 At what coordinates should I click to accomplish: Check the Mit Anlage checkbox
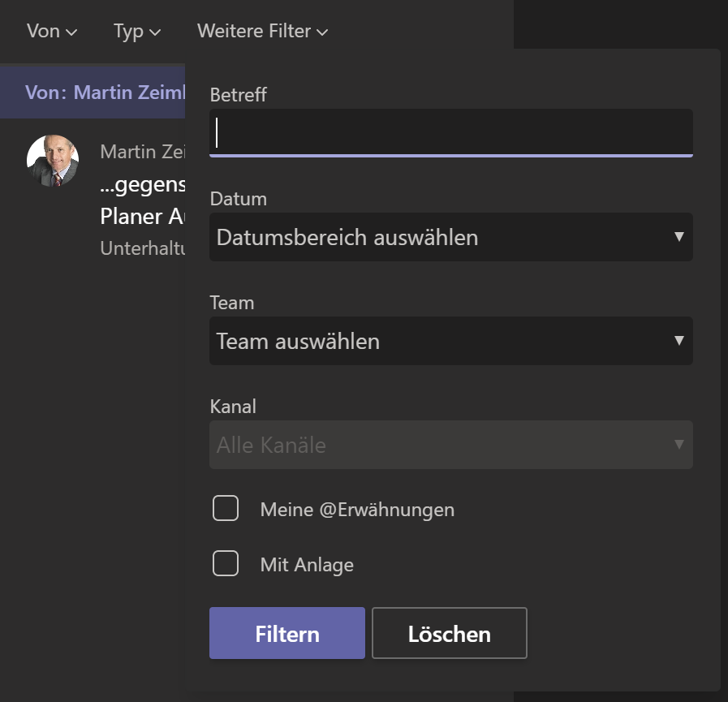pyautogui.click(x=226, y=563)
